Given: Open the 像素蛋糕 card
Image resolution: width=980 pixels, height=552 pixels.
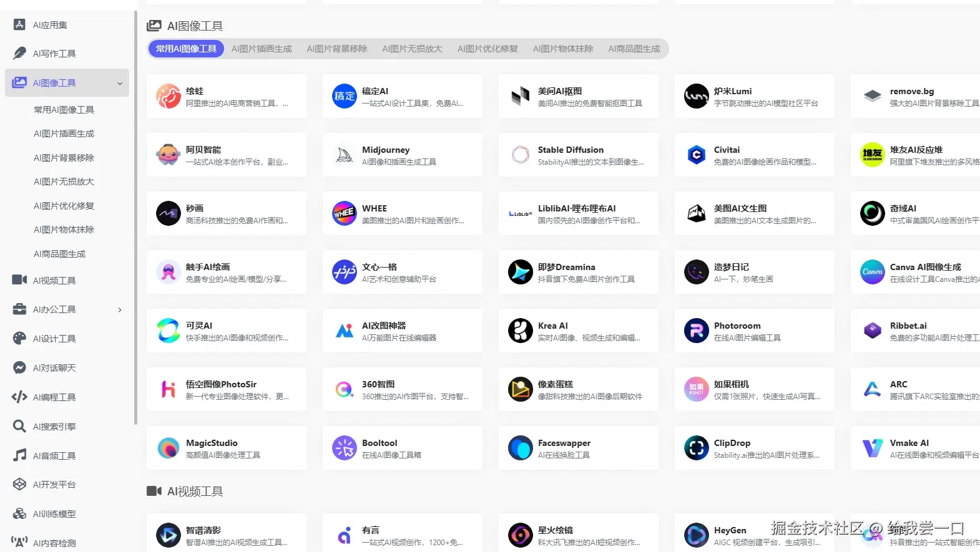Looking at the screenshot, I should (579, 389).
